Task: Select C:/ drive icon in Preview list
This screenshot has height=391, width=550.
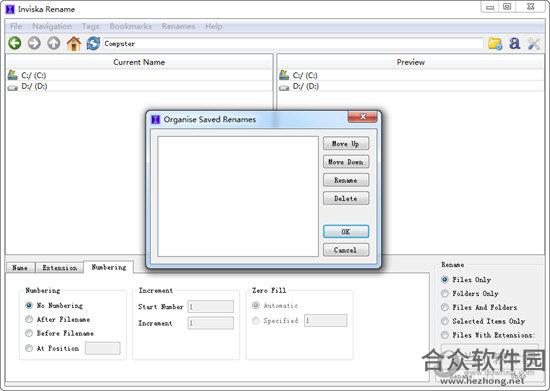Action: click(284, 75)
